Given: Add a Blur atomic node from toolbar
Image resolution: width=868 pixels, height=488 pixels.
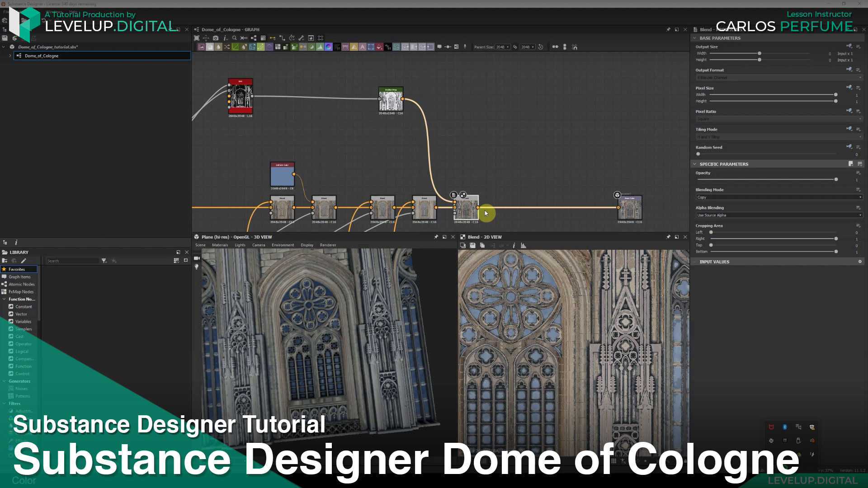Looking at the screenshot, I should [218, 47].
